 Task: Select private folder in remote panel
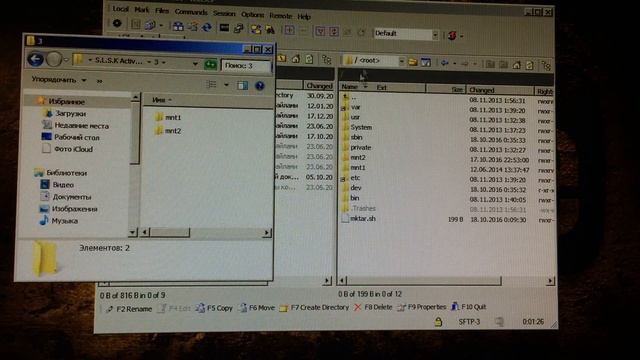(356, 147)
